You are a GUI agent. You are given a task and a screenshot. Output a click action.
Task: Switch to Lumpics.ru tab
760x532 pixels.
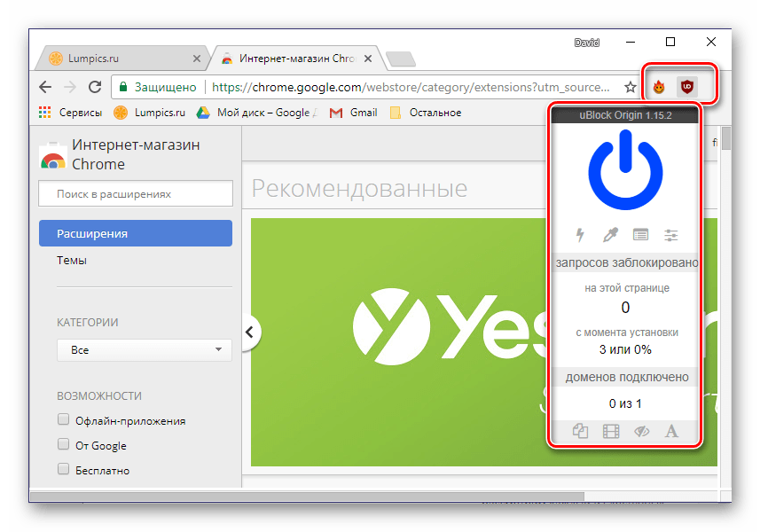[121, 59]
